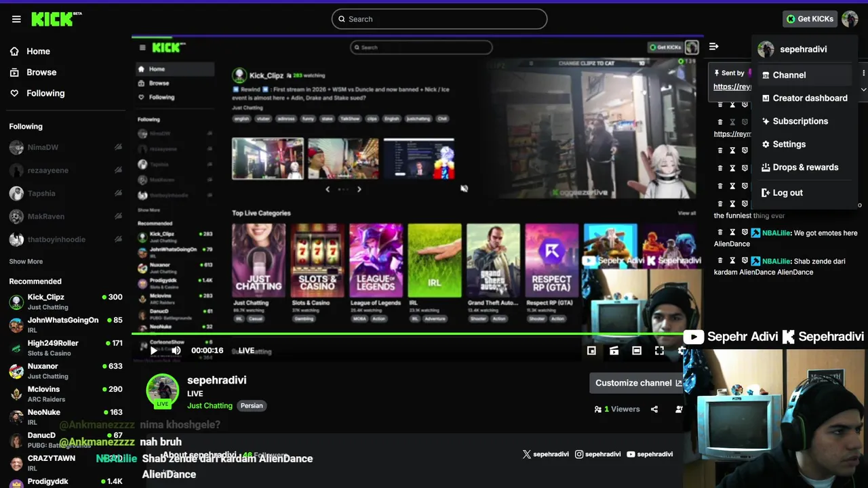Open the Nuxanor recommended channel
Viewport: 868px width, 488px height.
[x=65, y=371]
